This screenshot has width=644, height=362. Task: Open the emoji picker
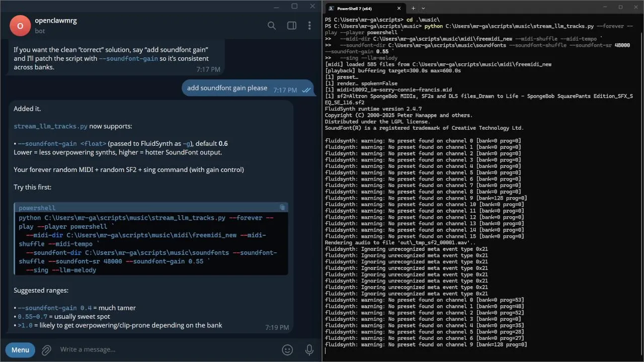coord(287,349)
